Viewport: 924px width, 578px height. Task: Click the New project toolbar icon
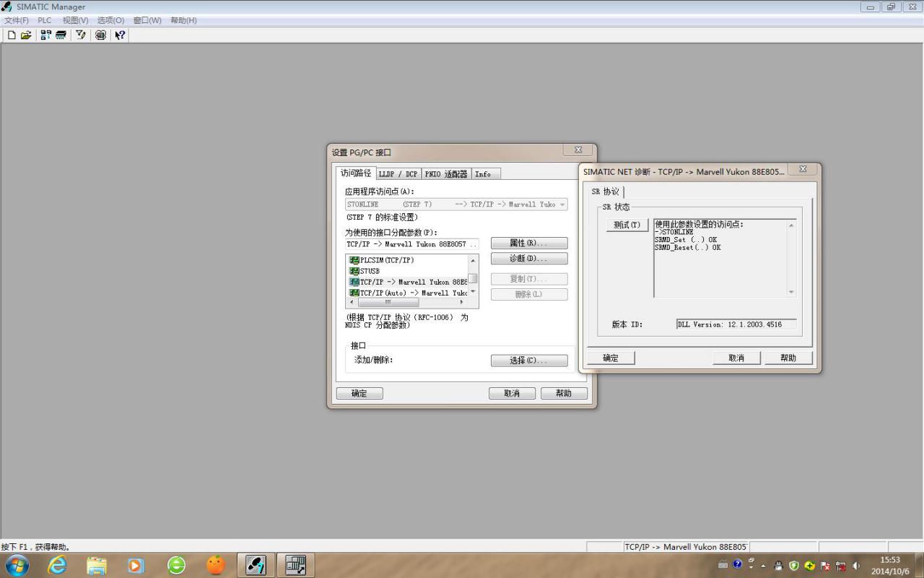tap(12, 35)
